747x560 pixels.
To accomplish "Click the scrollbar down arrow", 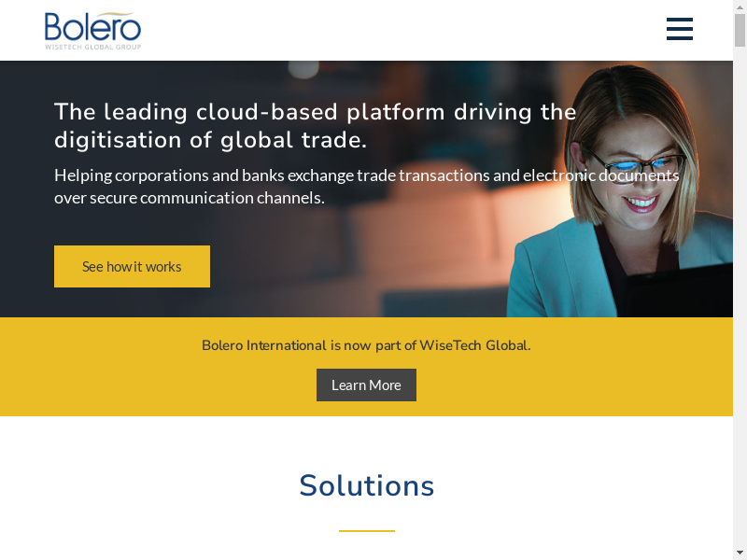I will point(740,552).
